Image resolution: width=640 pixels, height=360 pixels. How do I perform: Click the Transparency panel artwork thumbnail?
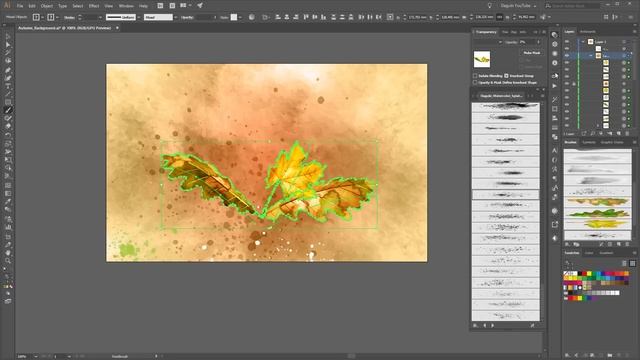pos(482,59)
